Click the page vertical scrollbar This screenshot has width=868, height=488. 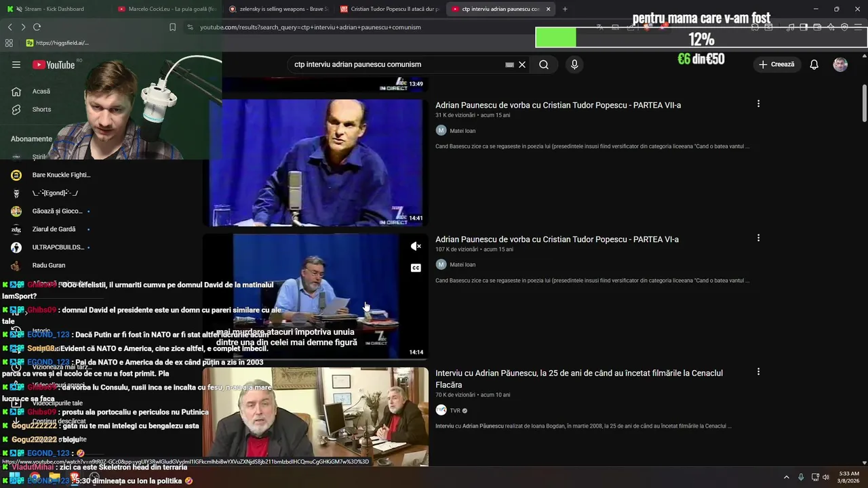(x=864, y=103)
